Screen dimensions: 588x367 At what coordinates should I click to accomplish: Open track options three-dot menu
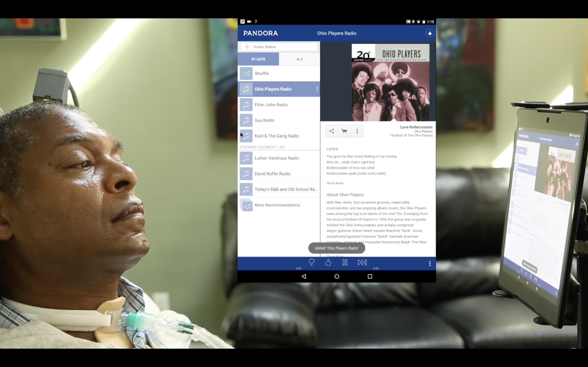(357, 131)
